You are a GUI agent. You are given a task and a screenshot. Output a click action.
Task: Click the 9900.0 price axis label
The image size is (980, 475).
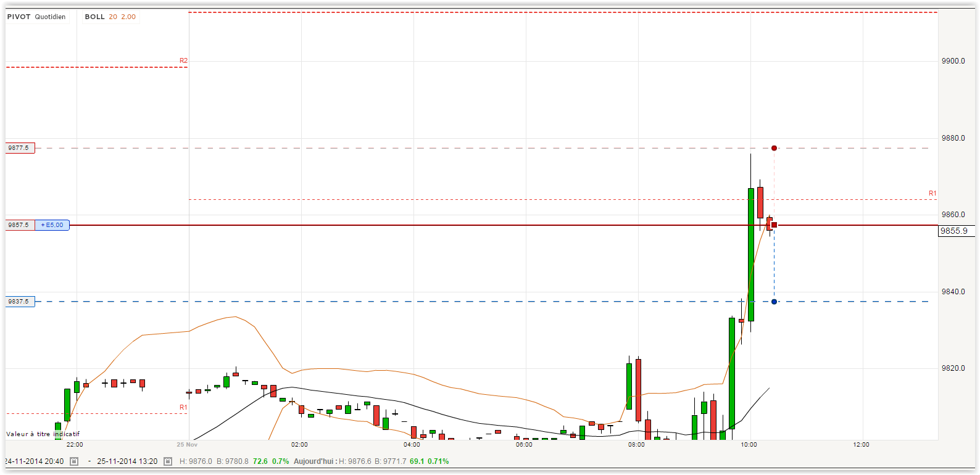953,61
